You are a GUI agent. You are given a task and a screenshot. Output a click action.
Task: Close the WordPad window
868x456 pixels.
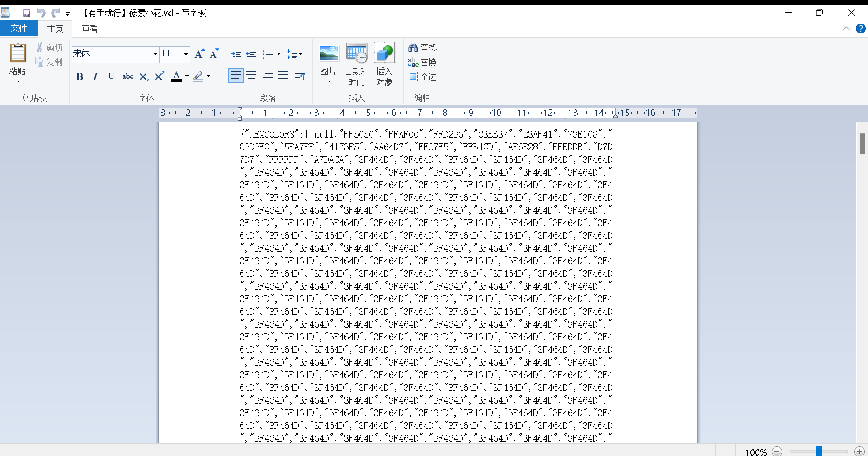(851, 13)
